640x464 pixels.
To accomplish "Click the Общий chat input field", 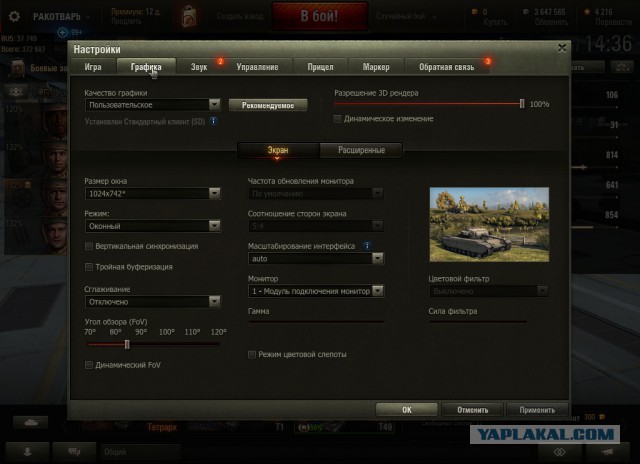I will [140, 452].
